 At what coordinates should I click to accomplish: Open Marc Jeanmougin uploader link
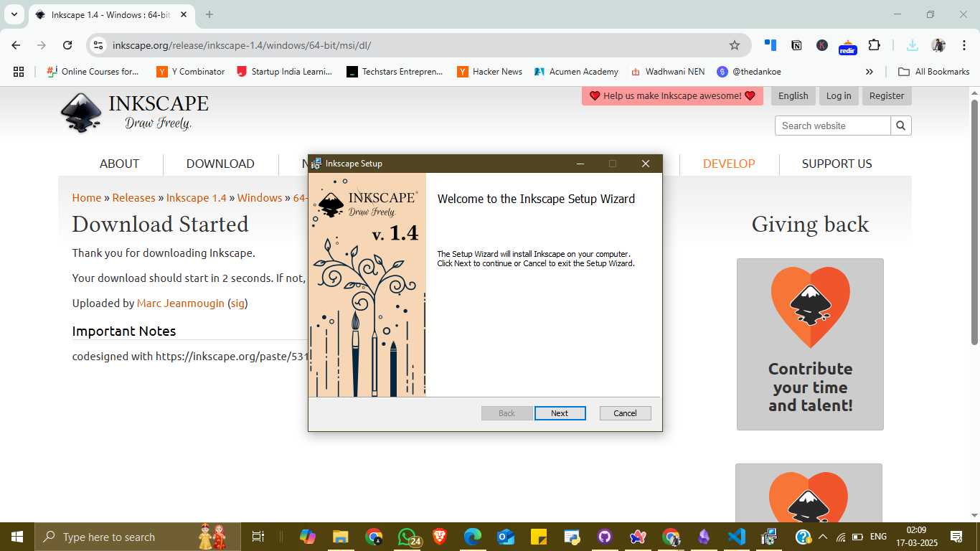pyautogui.click(x=181, y=303)
